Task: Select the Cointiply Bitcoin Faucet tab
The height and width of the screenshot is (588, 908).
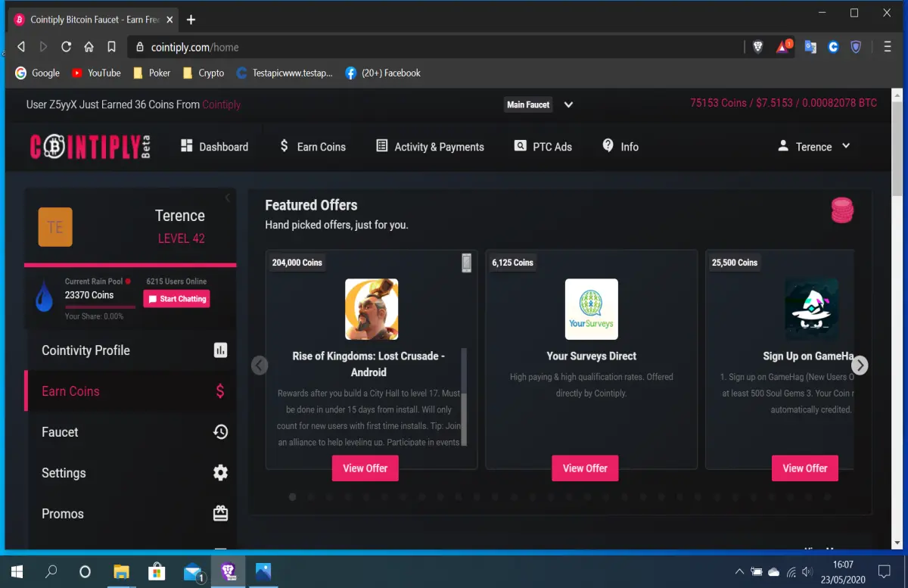Action: pyautogui.click(x=95, y=20)
